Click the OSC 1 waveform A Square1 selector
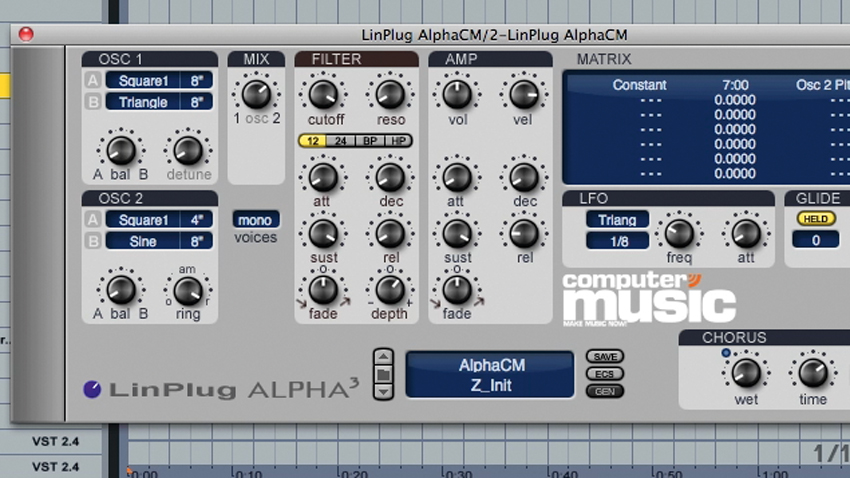Viewport: 850px width, 478px height. pos(143,81)
